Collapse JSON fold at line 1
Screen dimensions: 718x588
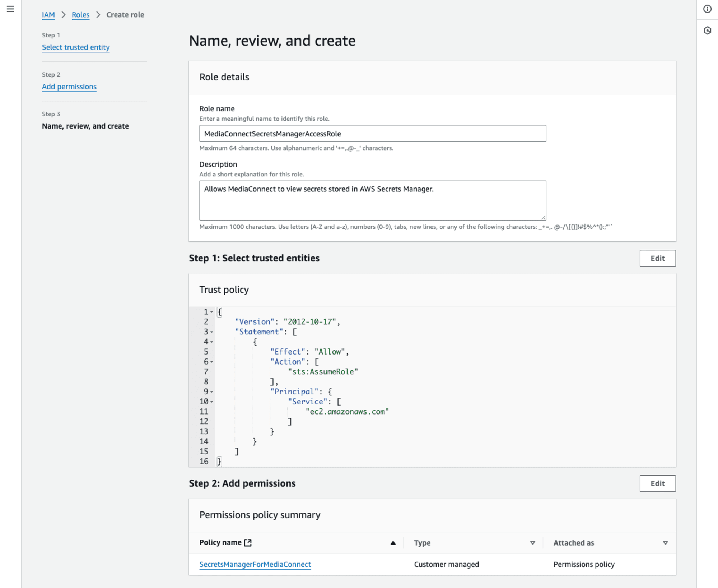click(212, 312)
